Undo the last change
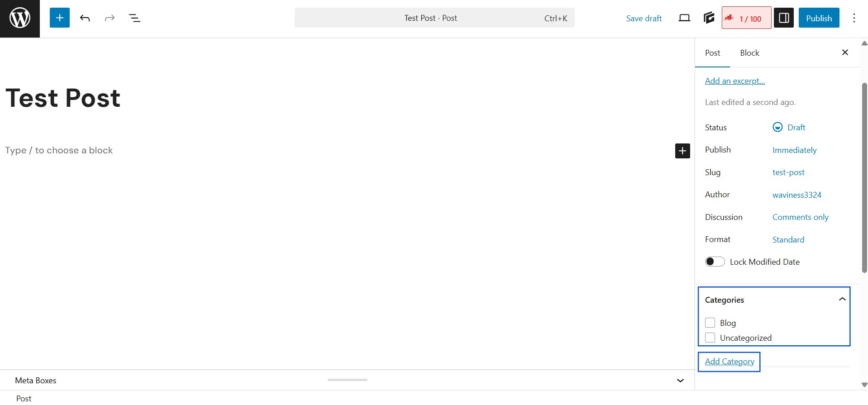 pos(85,18)
